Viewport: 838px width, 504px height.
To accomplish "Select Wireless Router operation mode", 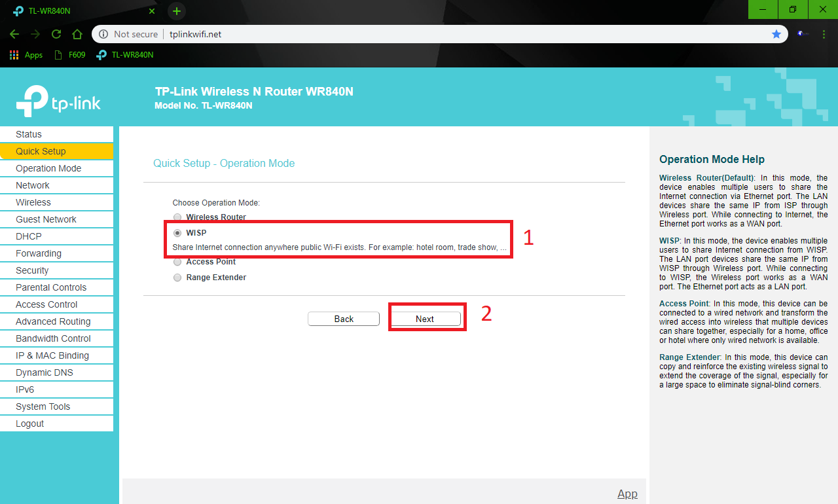I will (177, 217).
